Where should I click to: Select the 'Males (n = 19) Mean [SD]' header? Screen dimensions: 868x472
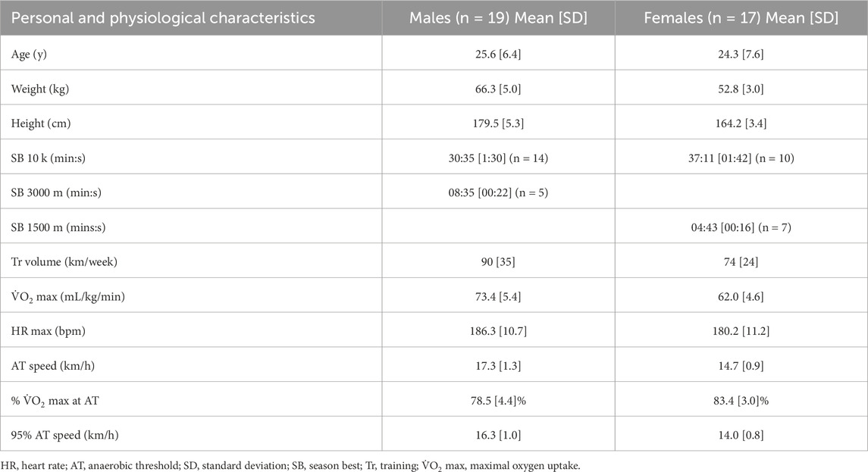pos(498,18)
